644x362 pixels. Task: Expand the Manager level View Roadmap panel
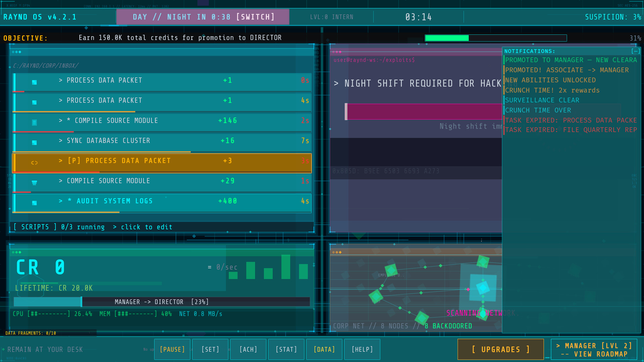pyautogui.click(x=594, y=350)
